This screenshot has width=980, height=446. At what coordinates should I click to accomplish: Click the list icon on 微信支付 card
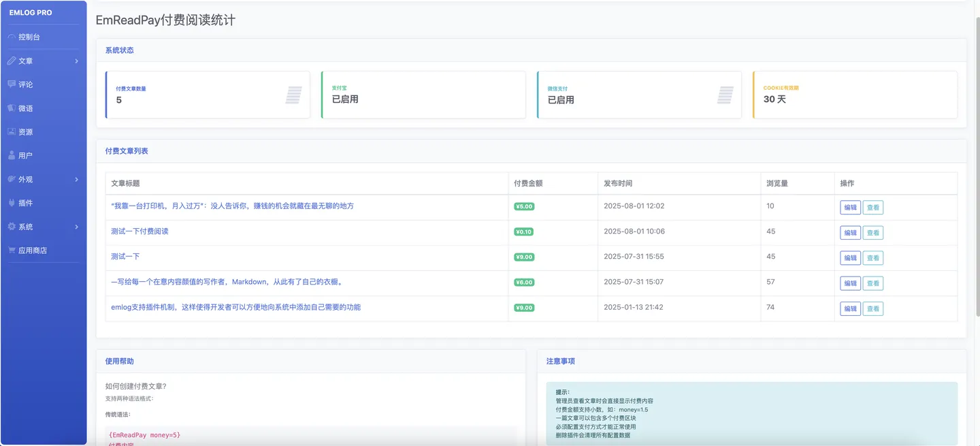tap(725, 95)
